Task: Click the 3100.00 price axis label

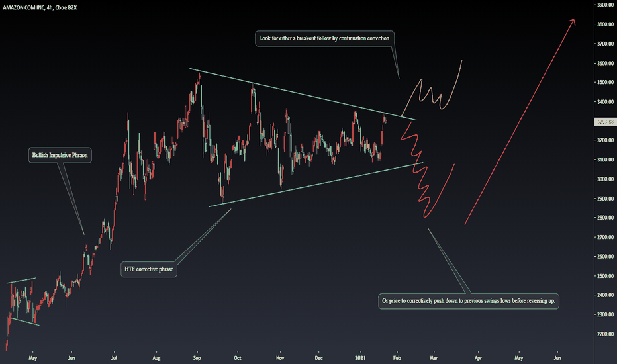Action: click(606, 159)
